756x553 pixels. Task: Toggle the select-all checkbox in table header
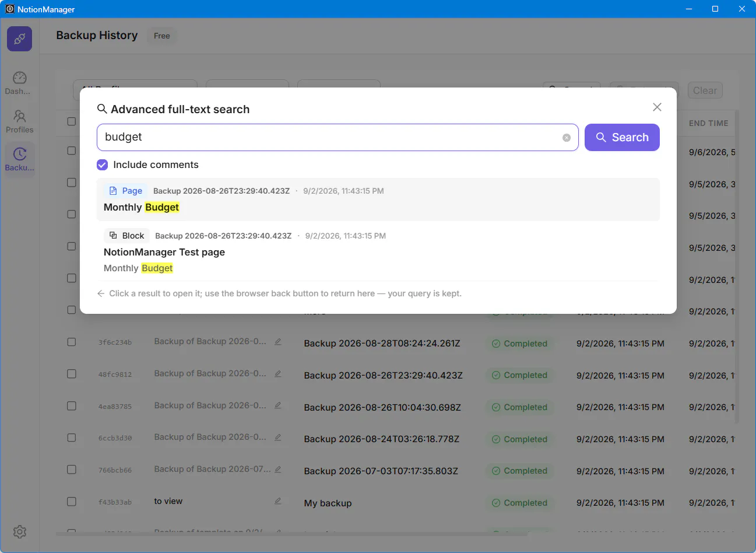pyautogui.click(x=71, y=121)
